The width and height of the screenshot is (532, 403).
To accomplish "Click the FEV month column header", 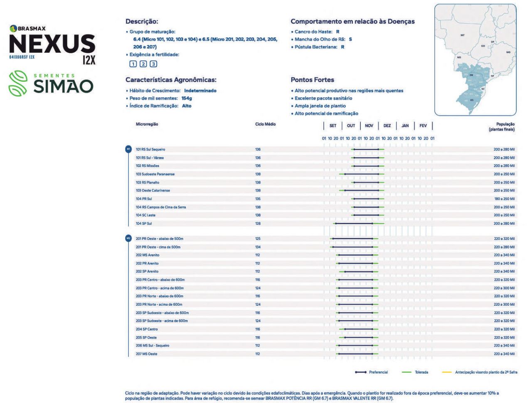I will point(423,126).
